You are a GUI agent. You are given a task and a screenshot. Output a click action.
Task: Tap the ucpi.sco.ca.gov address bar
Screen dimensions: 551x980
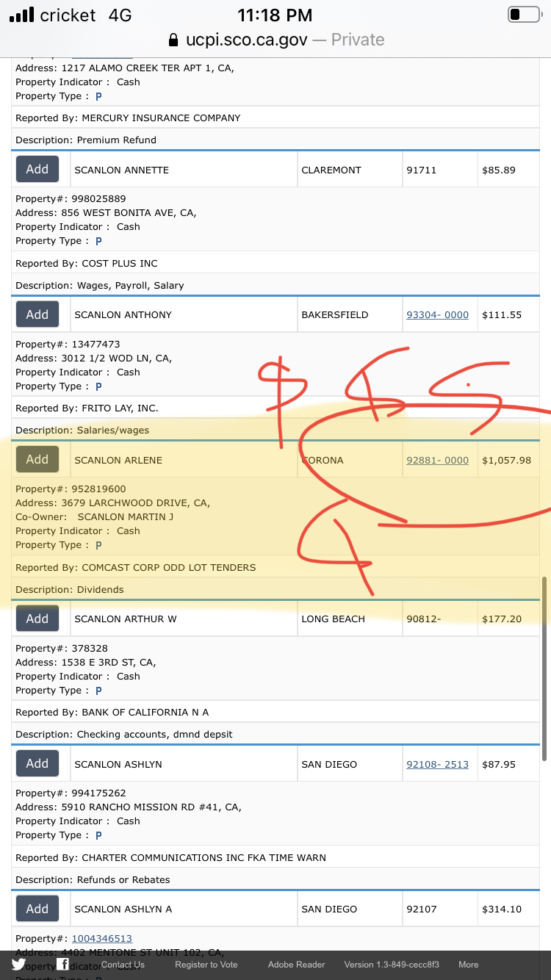(275, 40)
